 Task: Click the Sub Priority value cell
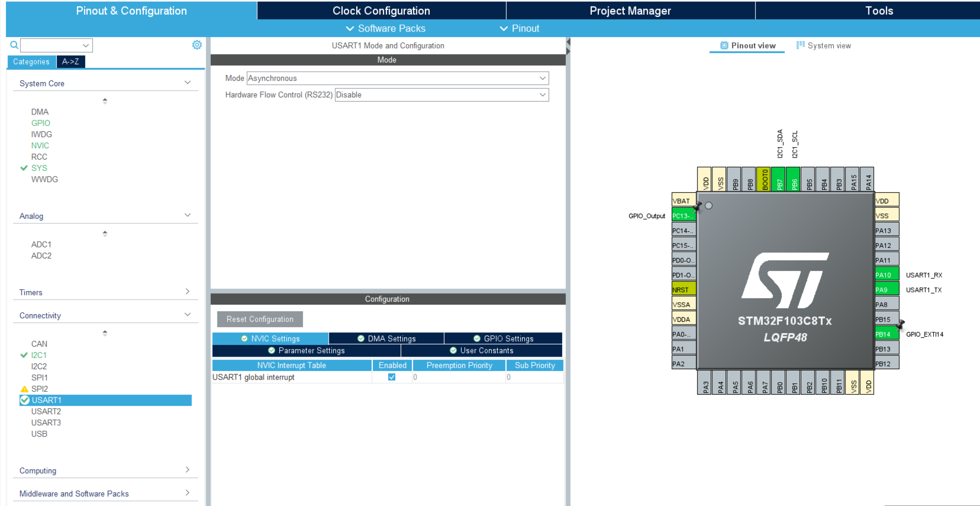click(535, 377)
